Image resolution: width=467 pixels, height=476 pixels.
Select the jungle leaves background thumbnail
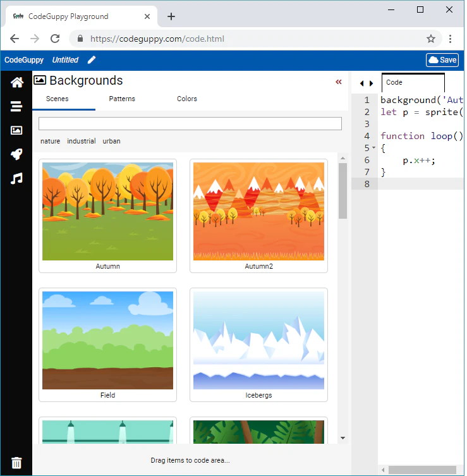[x=258, y=432]
